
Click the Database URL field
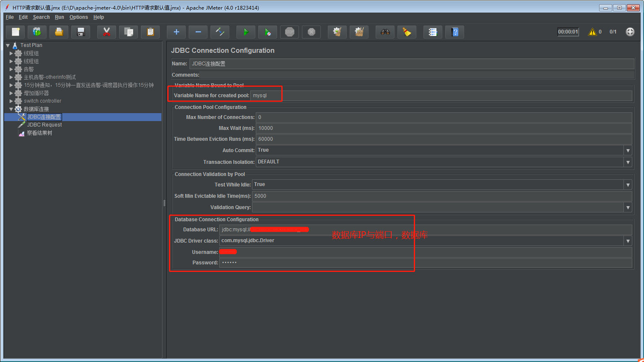(x=426, y=230)
